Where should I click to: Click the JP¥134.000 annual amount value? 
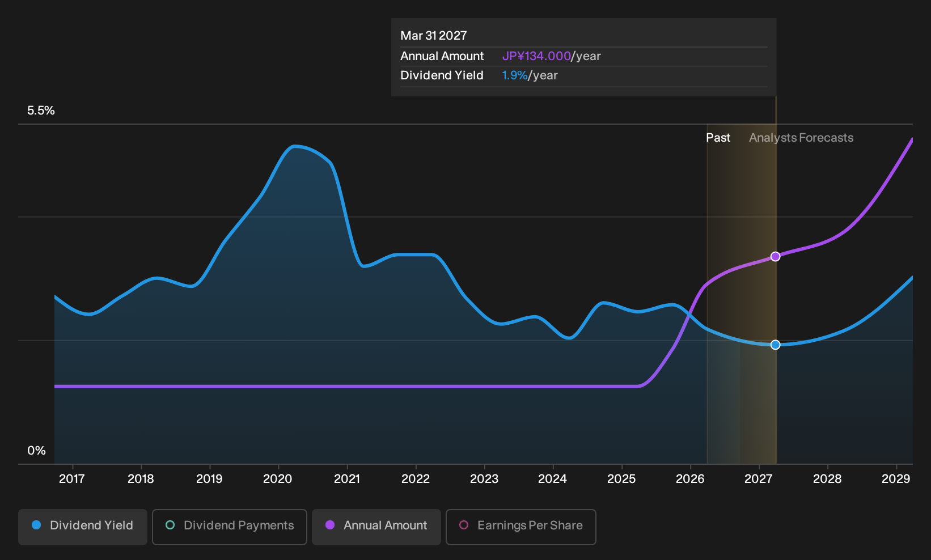coord(536,56)
